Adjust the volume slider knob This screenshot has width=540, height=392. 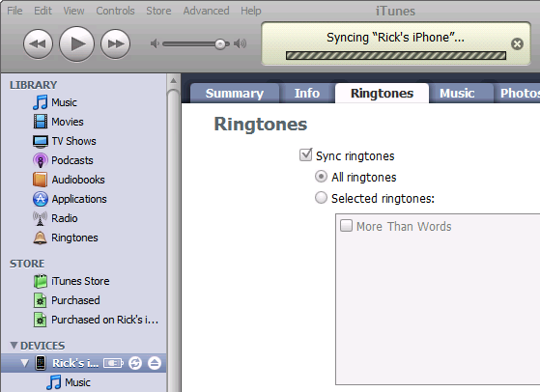(220, 44)
